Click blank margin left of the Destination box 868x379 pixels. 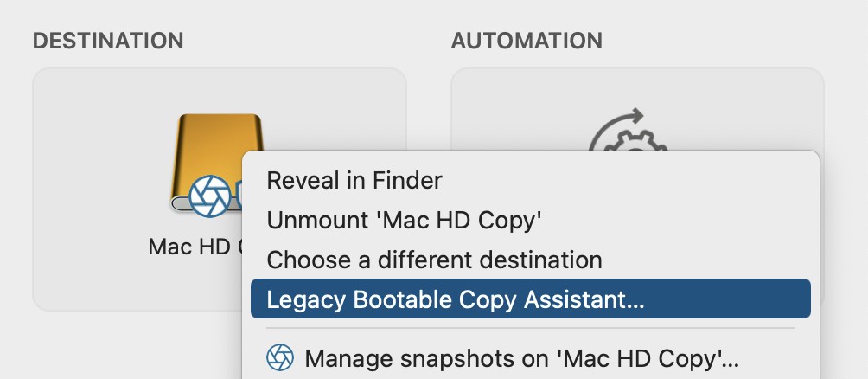point(16,190)
